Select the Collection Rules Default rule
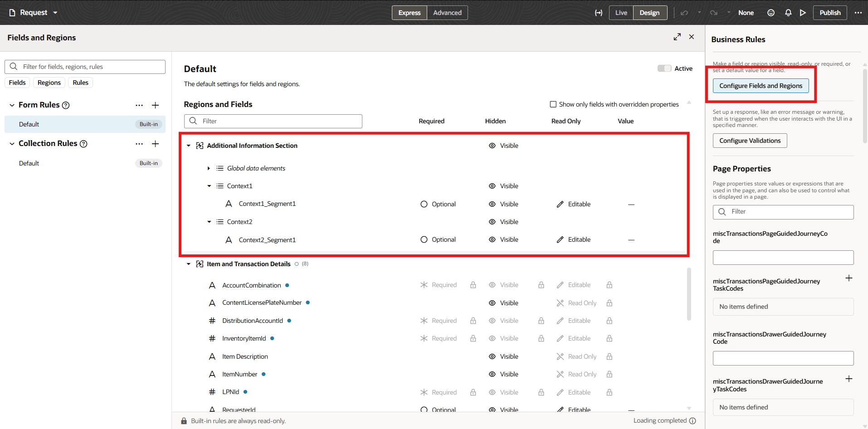 pos(85,163)
